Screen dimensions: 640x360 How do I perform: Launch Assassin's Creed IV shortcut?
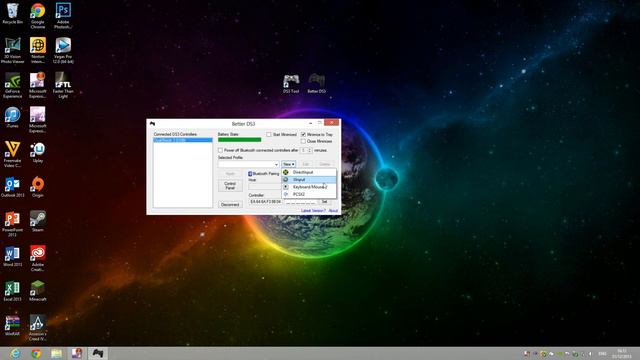coord(38,328)
